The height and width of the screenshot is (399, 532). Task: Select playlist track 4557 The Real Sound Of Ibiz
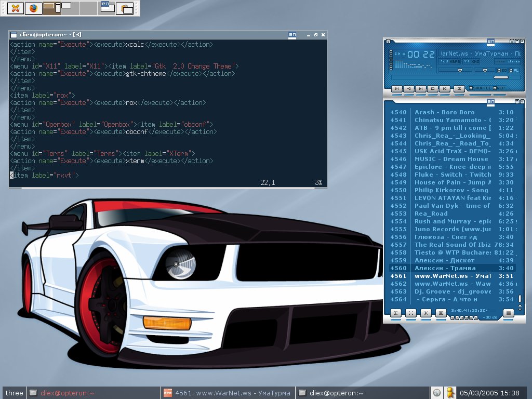coord(452,245)
